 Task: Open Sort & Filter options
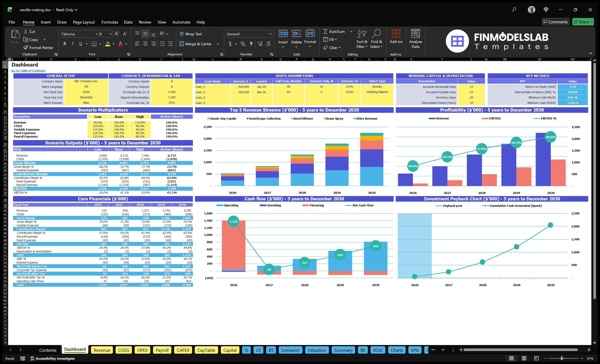[362, 39]
